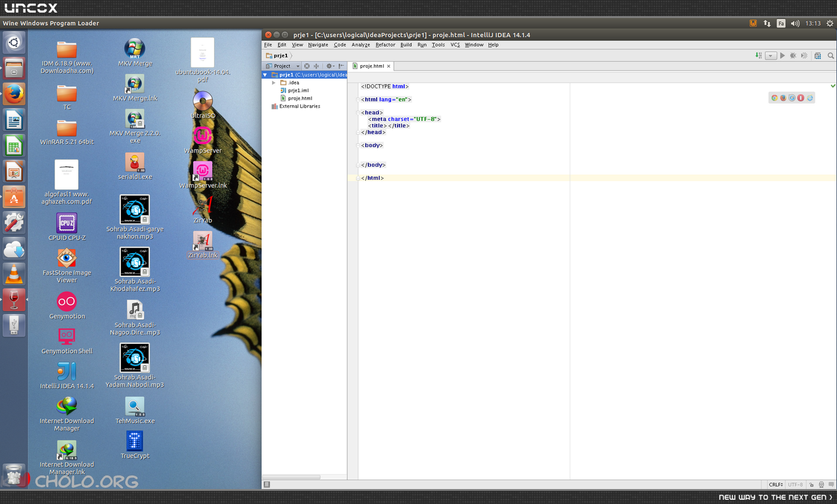837x504 pixels.
Task: Click the tool windows icon in status bar
Action: (267, 484)
